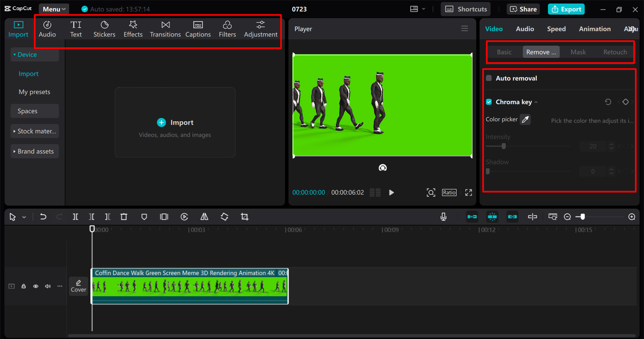The width and height of the screenshot is (644, 339).
Task: Switch to the Speed tab
Action: (x=556, y=29)
